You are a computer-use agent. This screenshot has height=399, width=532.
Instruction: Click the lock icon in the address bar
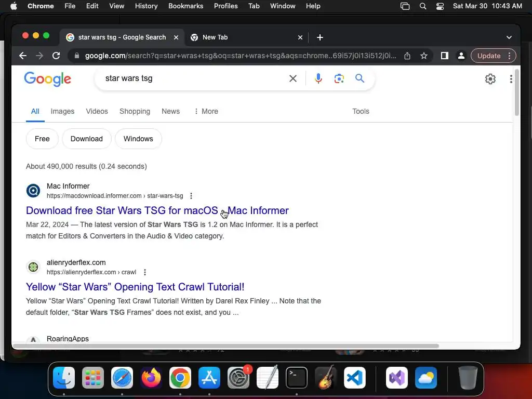[77, 56]
